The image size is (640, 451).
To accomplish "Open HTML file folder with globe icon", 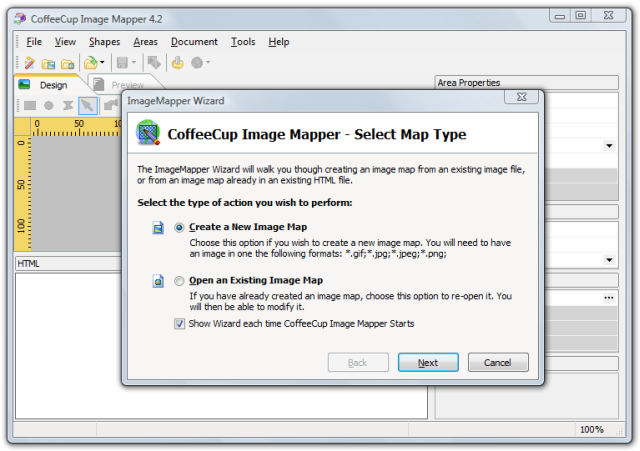I will coord(67,64).
